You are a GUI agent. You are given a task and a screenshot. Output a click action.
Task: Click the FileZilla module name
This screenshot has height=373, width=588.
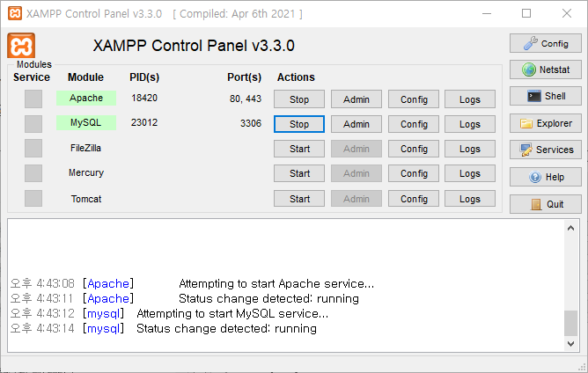[x=86, y=148]
